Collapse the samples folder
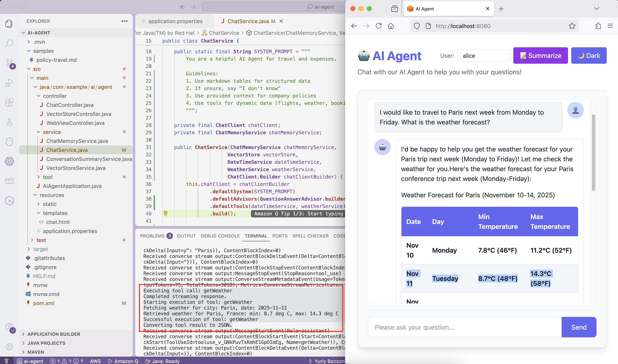618x364 pixels. [x=43, y=51]
